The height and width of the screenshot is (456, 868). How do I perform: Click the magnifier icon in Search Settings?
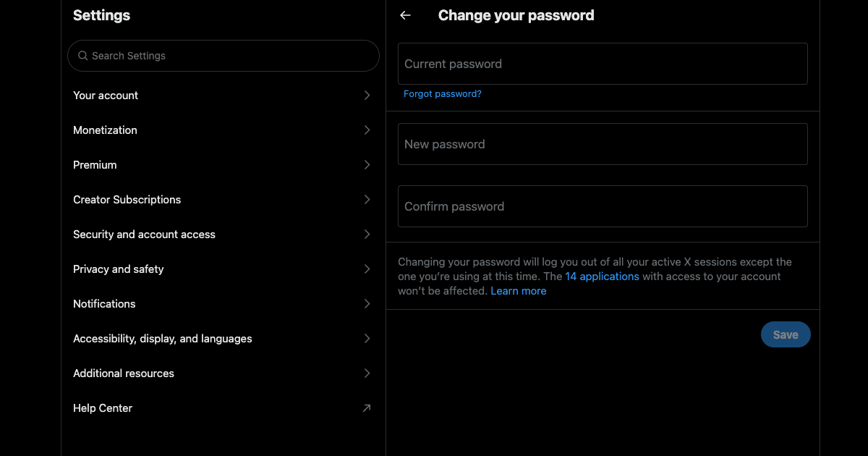82,55
